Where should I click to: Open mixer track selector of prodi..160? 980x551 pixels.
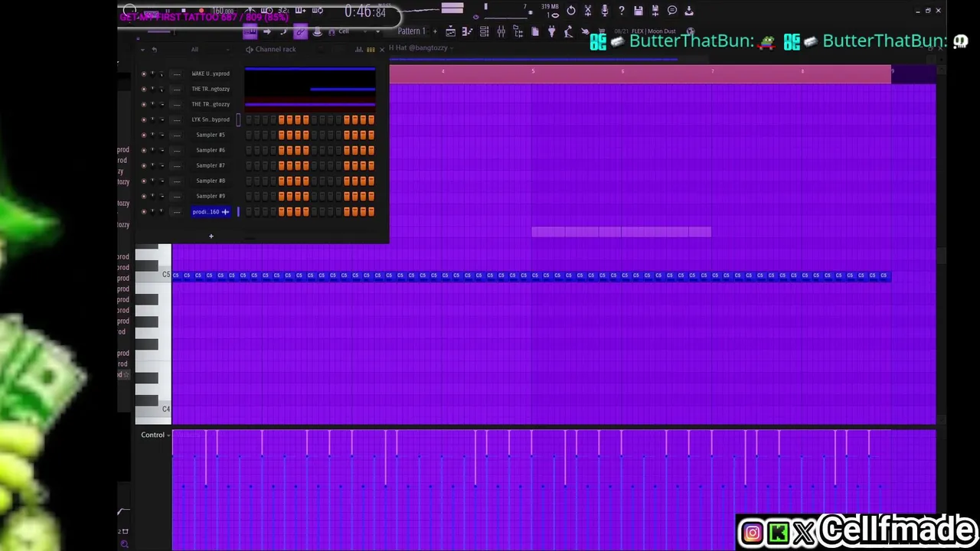coord(177,211)
